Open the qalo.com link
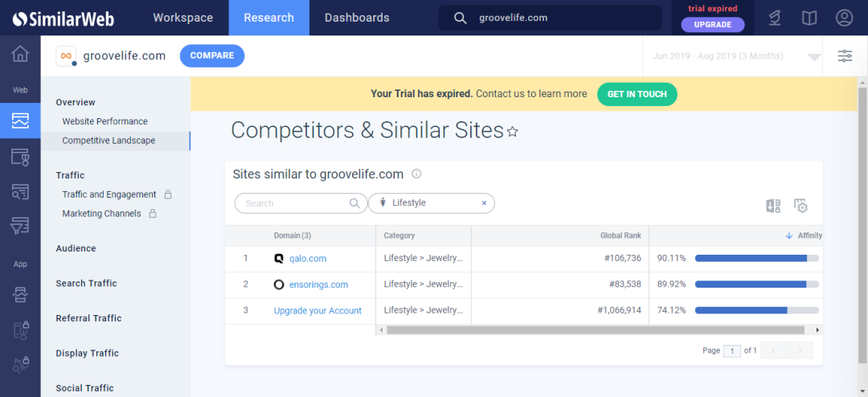The width and height of the screenshot is (868, 397). [308, 259]
